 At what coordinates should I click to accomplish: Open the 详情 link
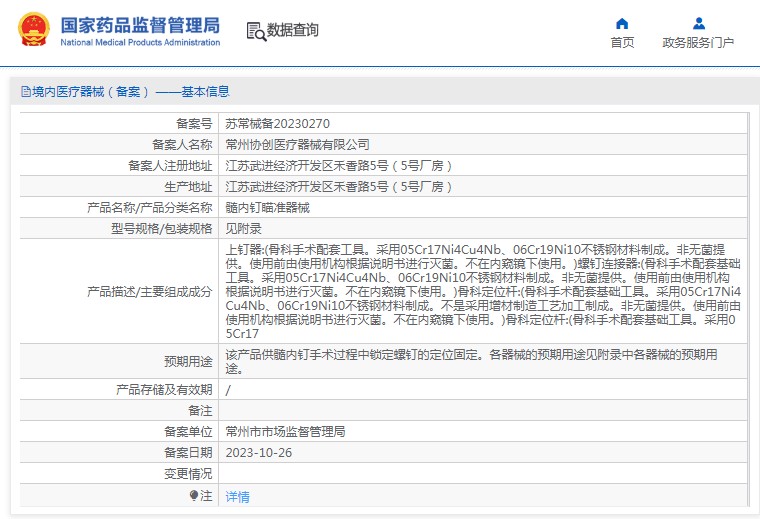(238, 497)
